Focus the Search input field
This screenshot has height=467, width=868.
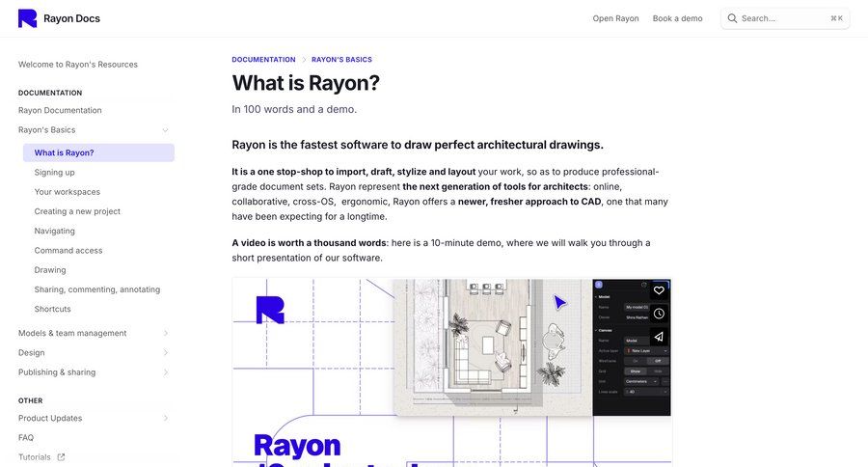click(785, 18)
